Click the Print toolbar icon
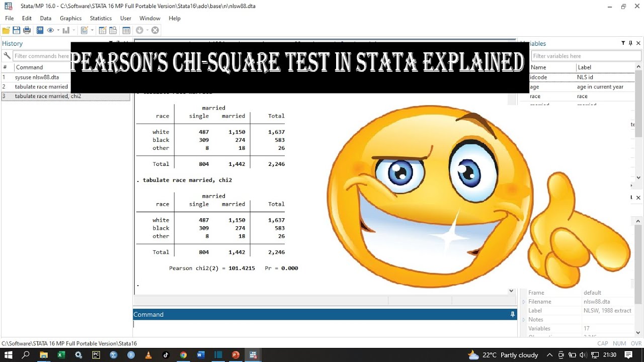 coord(27,30)
